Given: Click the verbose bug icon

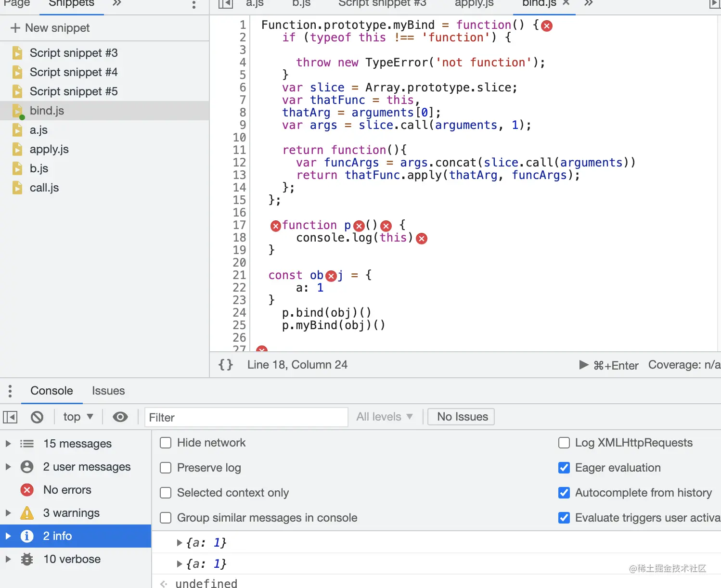Looking at the screenshot, I should [27, 559].
